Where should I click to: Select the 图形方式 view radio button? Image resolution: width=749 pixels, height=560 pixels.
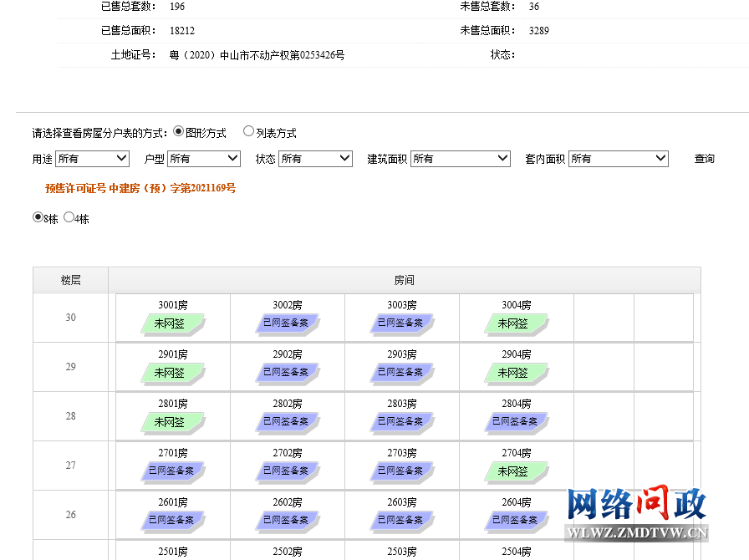[178, 131]
